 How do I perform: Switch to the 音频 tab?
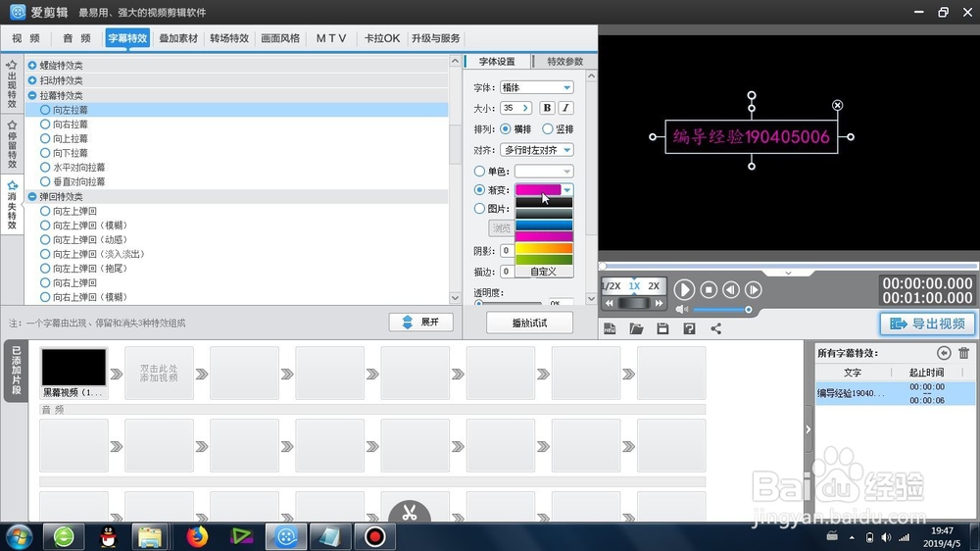coord(76,38)
